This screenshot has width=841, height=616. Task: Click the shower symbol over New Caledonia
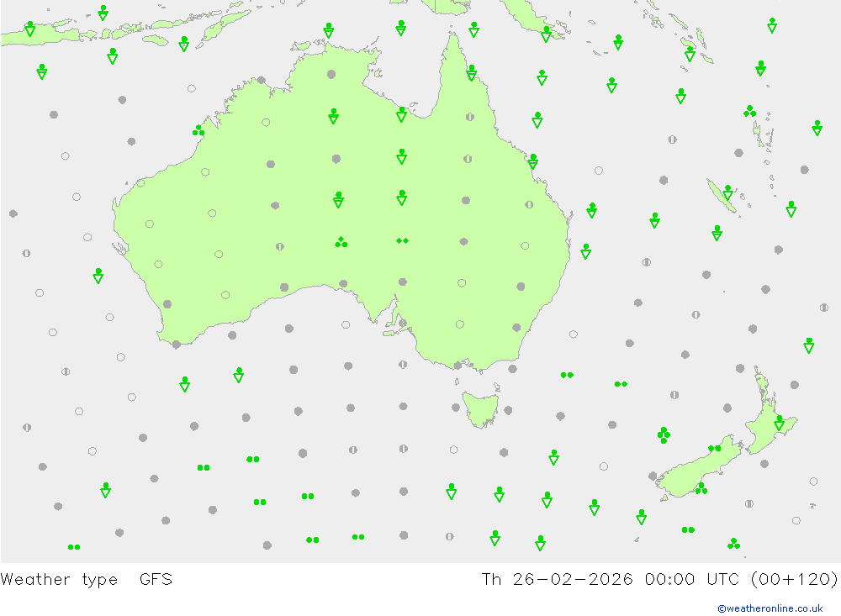coord(727,192)
